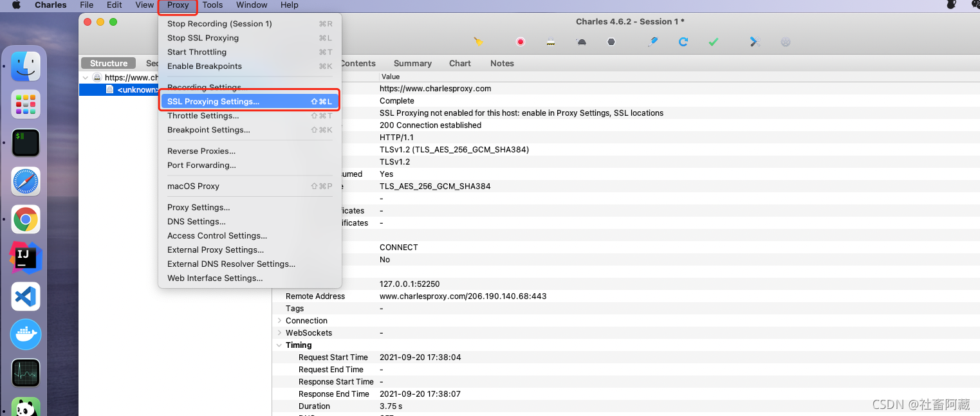Choose Stop SSL Proxying
The height and width of the screenshot is (416, 980).
(x=250, y=38)
